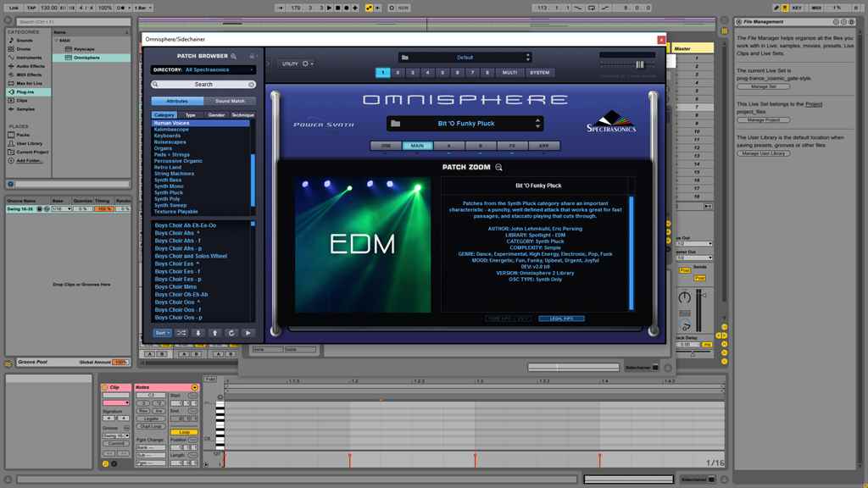The image size is (868, 488).
Task: Click the shuffle patches icon in Omnisphere
Action: pyautogui.click(x=181, y=333)
